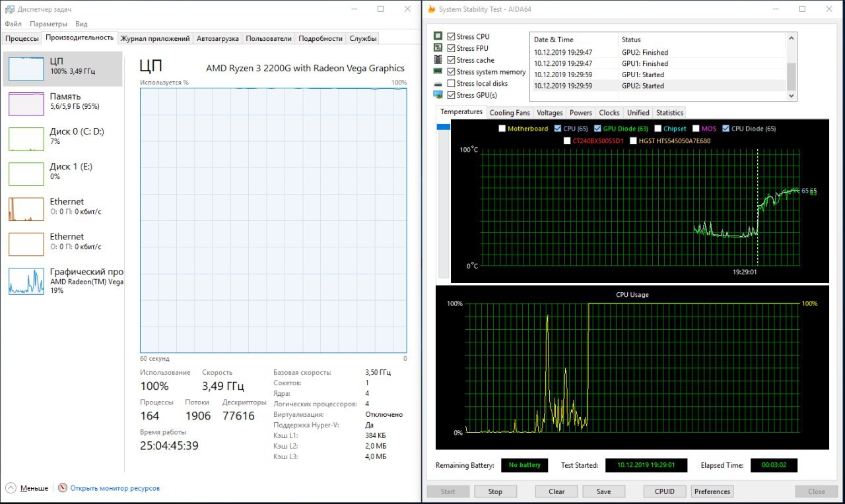Switch to the Процессы tab
This screenshot has height=504, width=845.
tap(22, 38)
